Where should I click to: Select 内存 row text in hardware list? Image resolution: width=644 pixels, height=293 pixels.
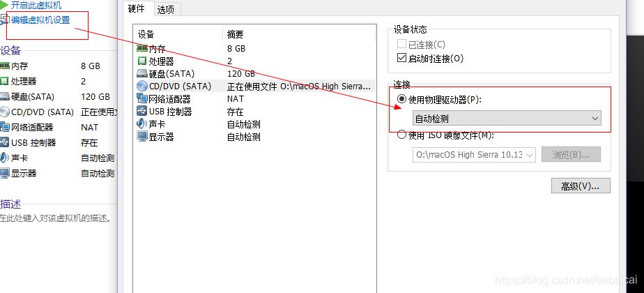click(157, 49)
